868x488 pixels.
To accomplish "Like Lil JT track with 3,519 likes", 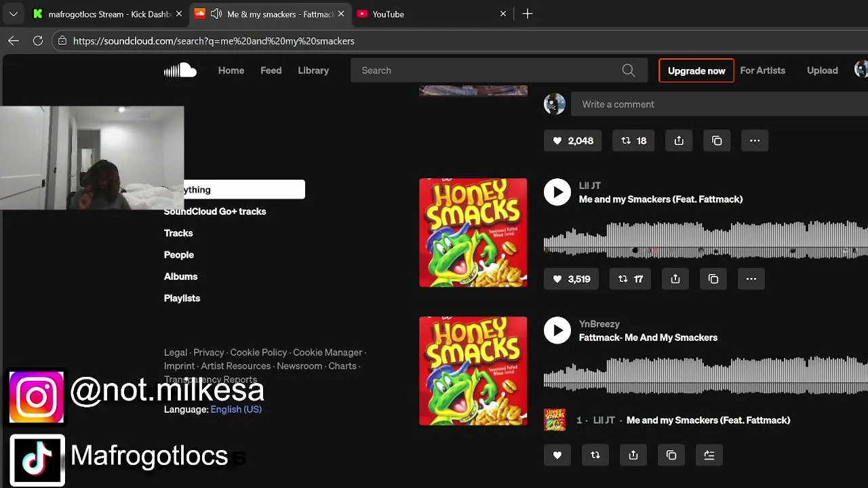I will 571,279.
